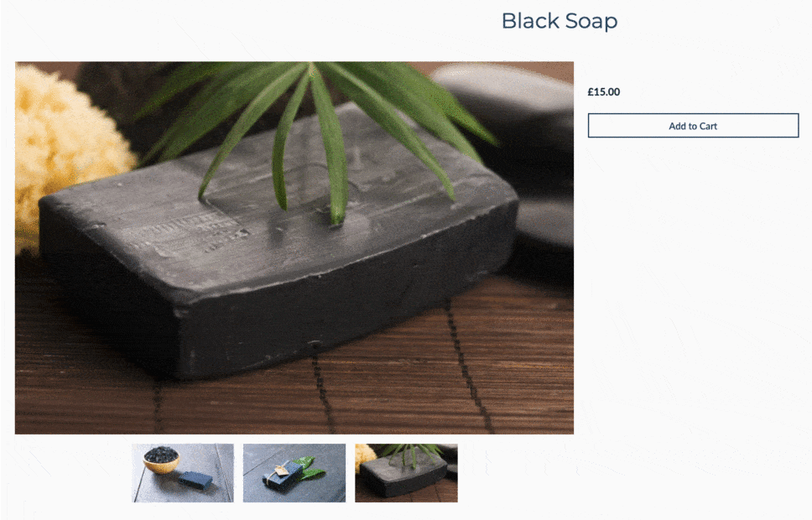Choose the thumbnail on the slate background with bowl

[x=183, y=472]
